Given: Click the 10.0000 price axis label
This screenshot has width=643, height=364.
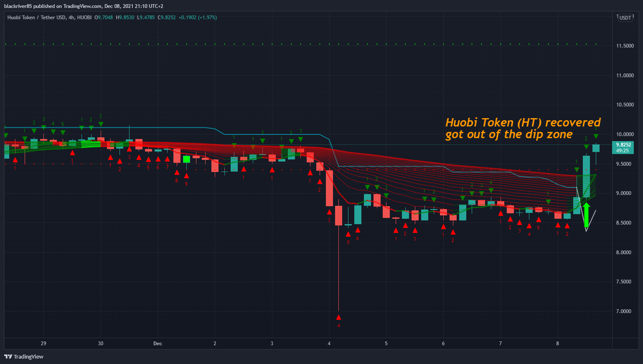Looking at the screenshot, I should pyautogui.click(x=625, y=134).
